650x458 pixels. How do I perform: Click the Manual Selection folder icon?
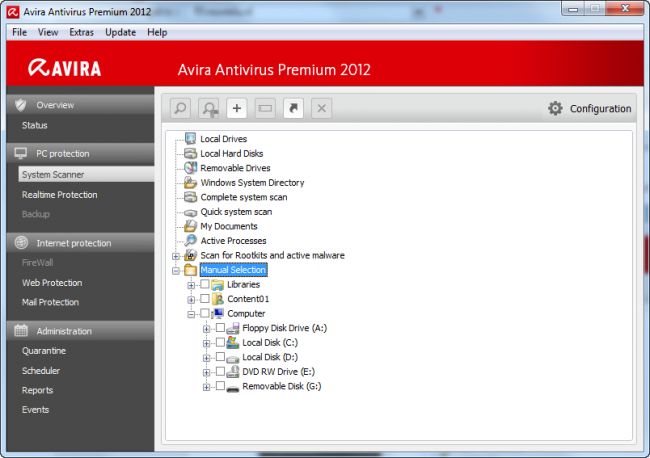[191, 270]
